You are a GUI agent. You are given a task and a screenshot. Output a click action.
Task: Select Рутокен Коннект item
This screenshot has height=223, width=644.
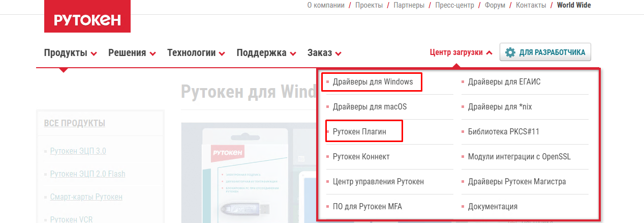(361, 156)
